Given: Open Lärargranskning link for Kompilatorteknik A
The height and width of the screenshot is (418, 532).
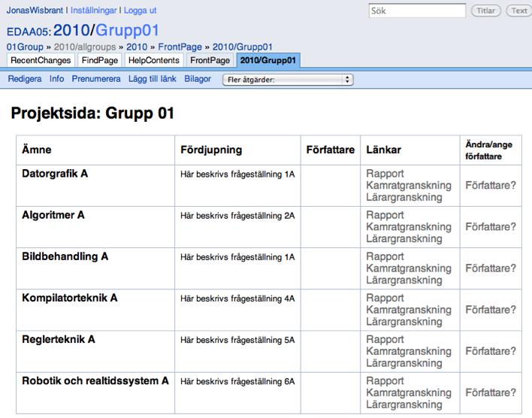Looking at the screenshot, I should coord(404,322).
